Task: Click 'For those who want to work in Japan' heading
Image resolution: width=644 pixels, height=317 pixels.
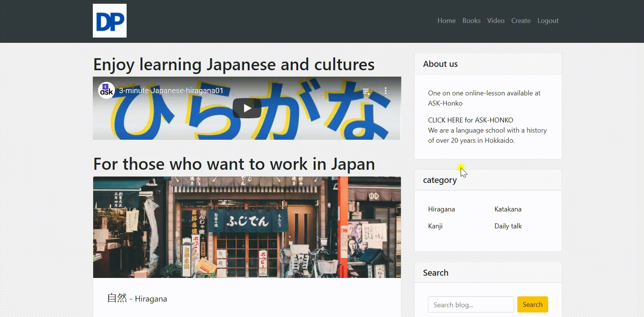Action: [x=234, y=164]
